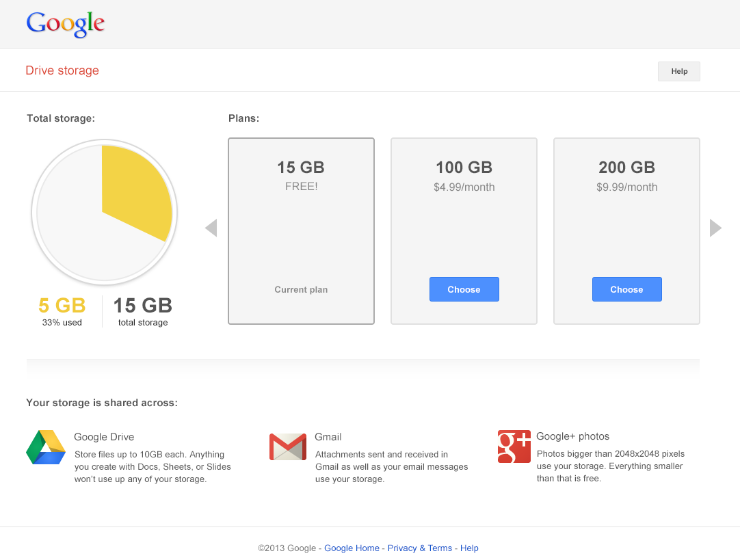This screenshot has width=740, height=560.
Task: Click the 'Total storage:' label
Action: point(61,118)
